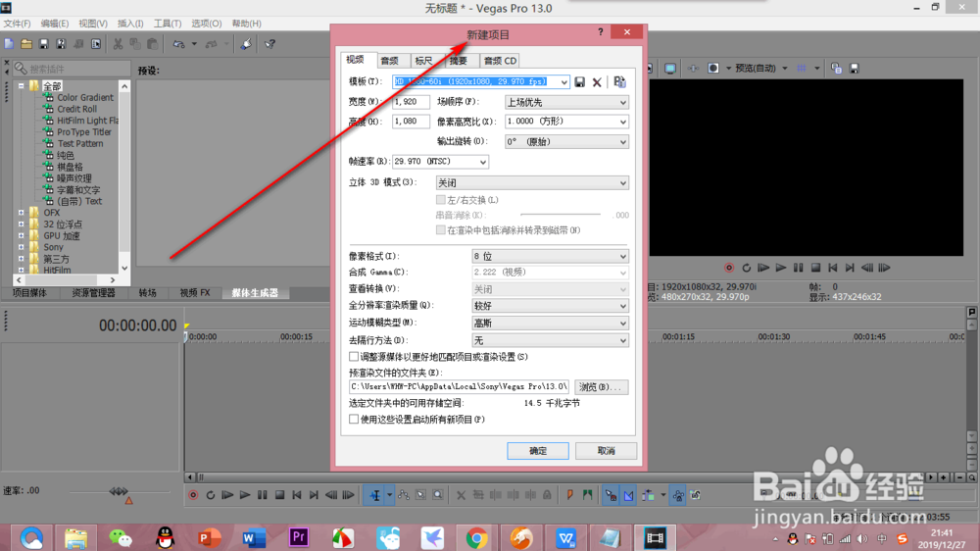Click the What's This help icon
980x551 pixels.
(269, 44)
